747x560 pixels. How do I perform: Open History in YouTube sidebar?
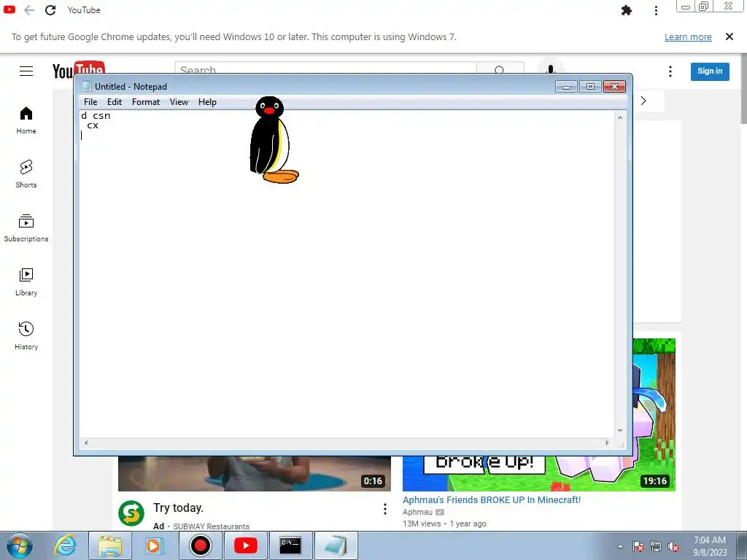pos(26,336)
